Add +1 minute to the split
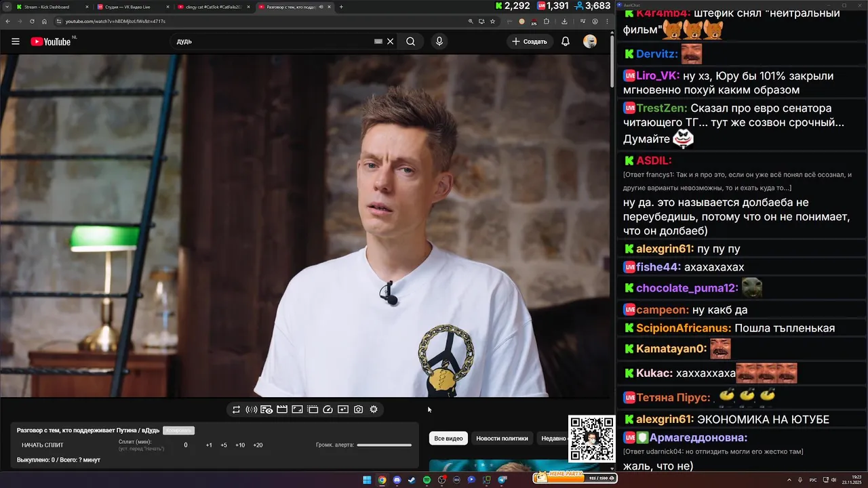The image size is (868, 488). coord(209,445)
